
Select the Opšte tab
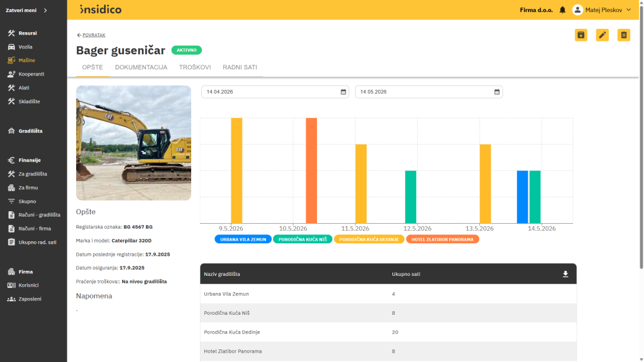click(92, 67)
